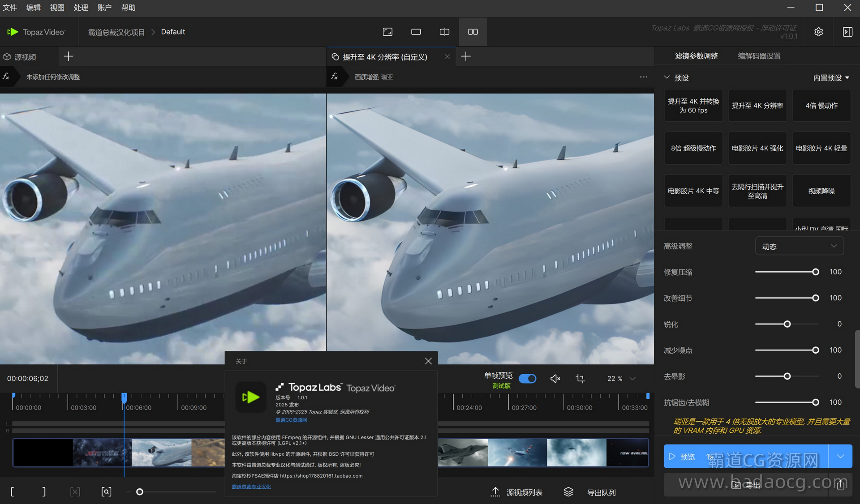The image size is (860, 504).
Task: Open settings with the gear icon
Action: (x=818, y=32)
